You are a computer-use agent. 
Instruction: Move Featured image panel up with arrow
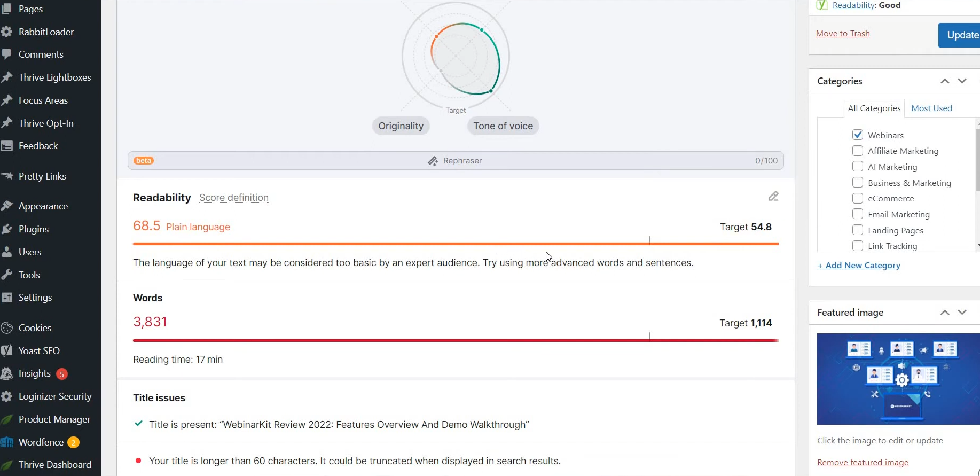point(945,313)
